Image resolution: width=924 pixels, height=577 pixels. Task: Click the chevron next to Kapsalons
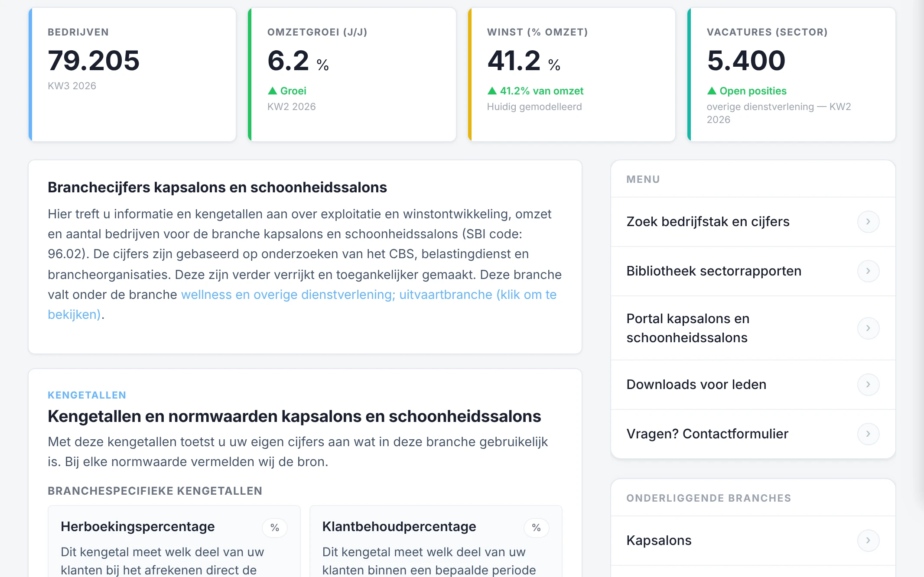point(868,541)
